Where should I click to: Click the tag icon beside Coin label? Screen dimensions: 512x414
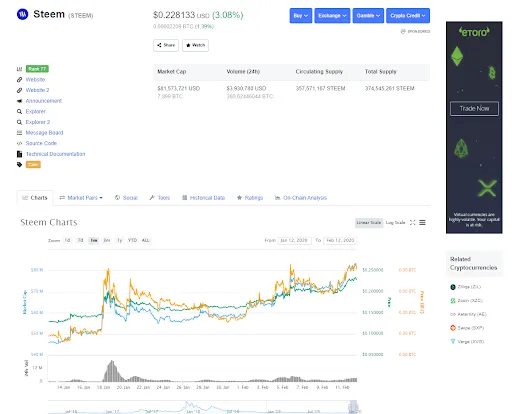tap(19, 164)
